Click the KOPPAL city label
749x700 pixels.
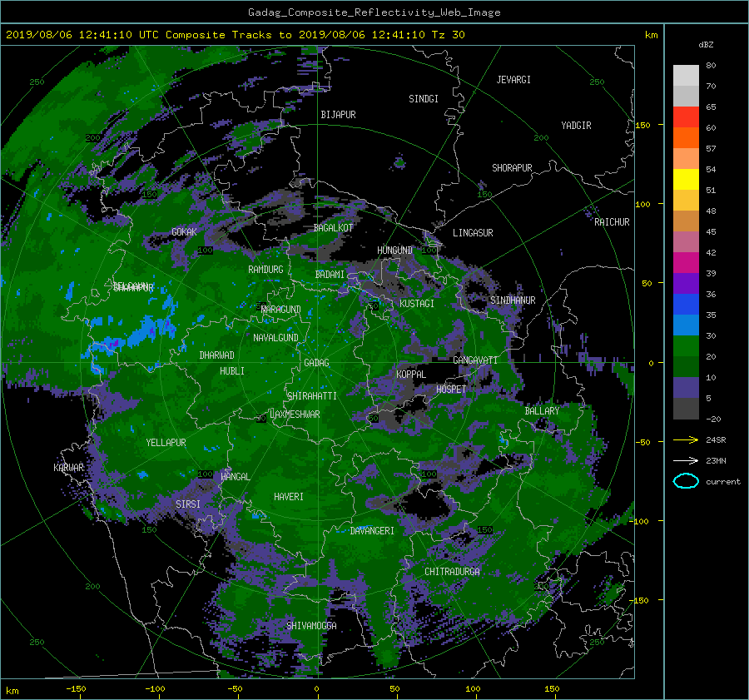tap(411, 375)
